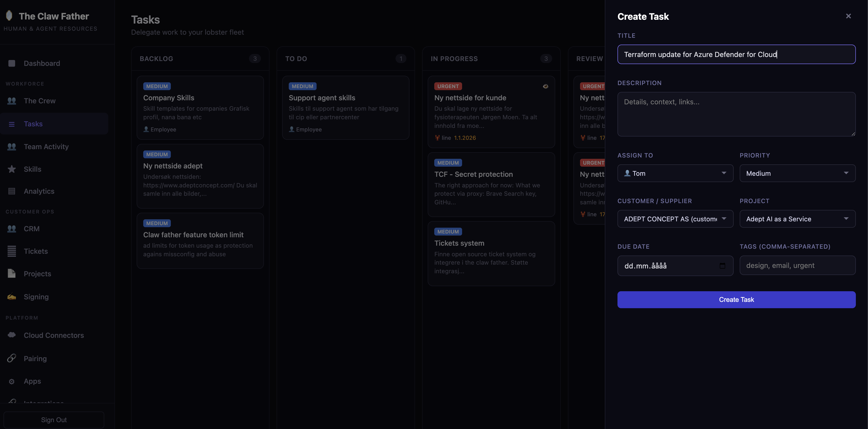Viewport: 868px width, 429px height.
Task: Go to Team Activity in sidebar
Action: click(x=46, y=146)
